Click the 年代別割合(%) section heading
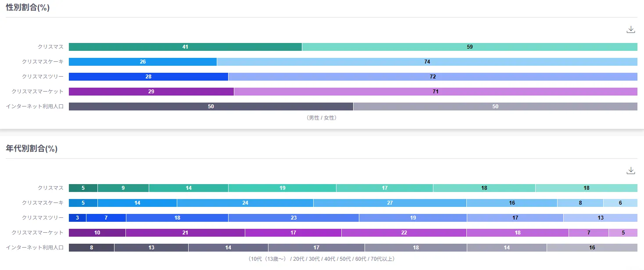Image resolution: width=644 pixels, height=270 pixels. coord(32,149)
